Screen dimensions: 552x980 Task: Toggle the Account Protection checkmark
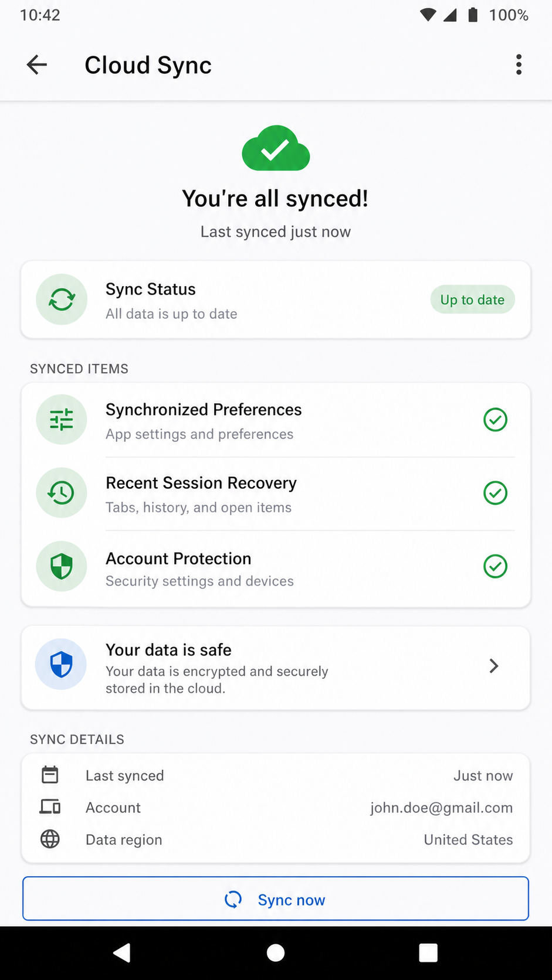click(495, 566)
